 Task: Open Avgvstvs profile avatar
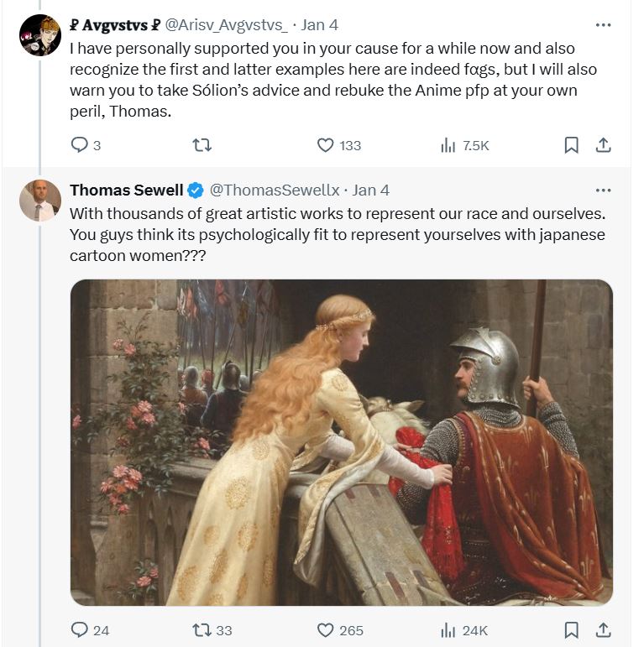coord(40,35)
